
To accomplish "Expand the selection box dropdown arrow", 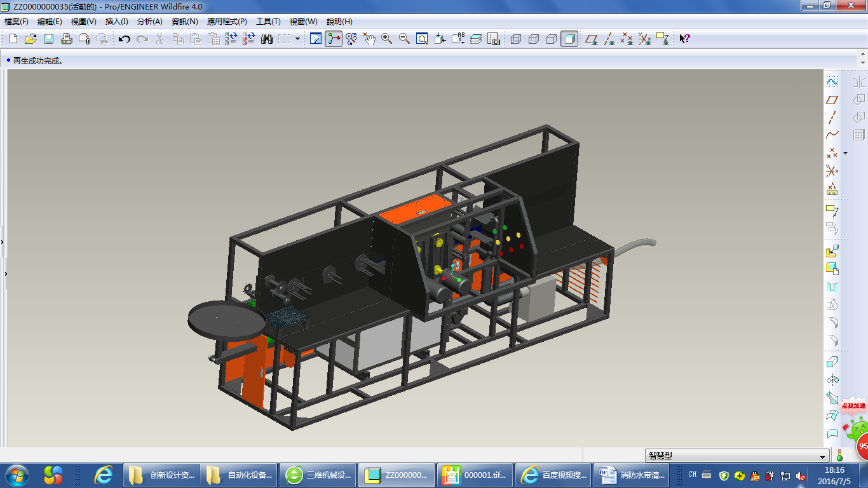I will click(x=297, y=39).
